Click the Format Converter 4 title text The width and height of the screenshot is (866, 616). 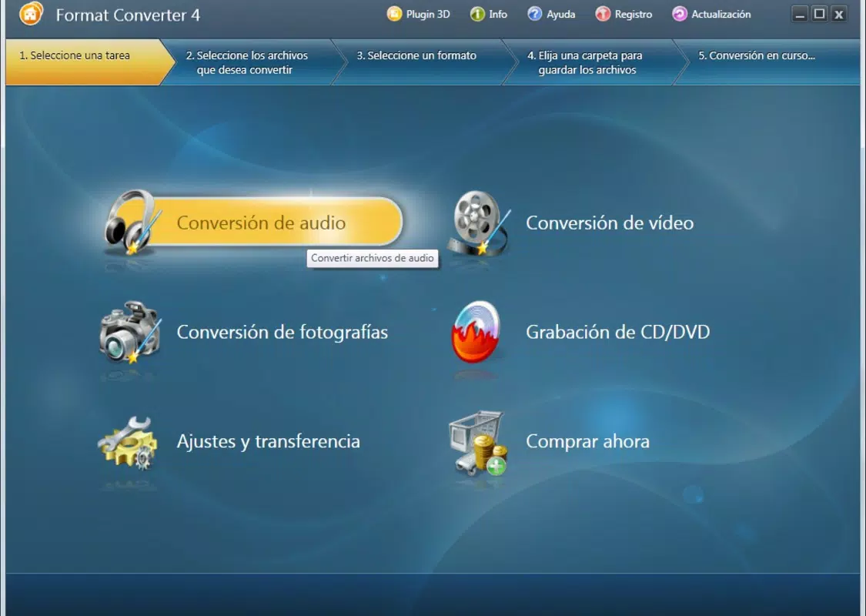[128, 15]
